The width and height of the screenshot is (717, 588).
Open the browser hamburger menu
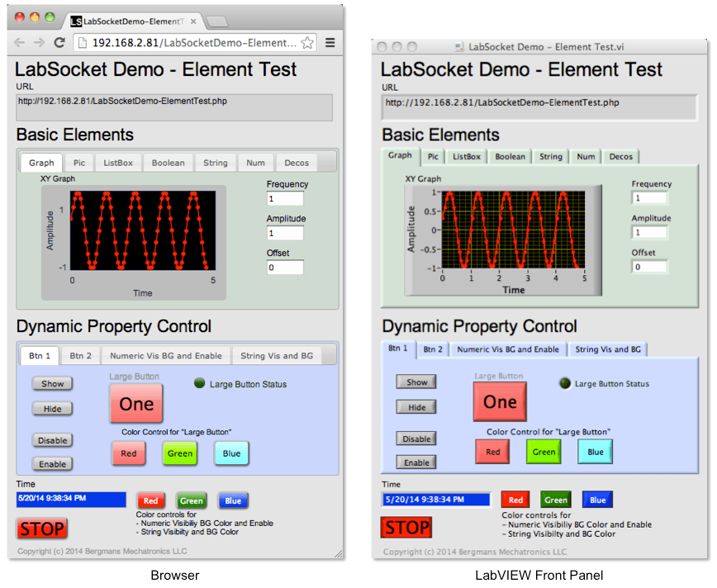330,40
